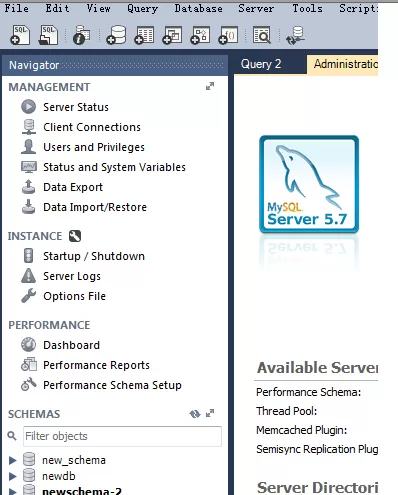Open Users and Privileges
The image size is (398, 495).
94,147
